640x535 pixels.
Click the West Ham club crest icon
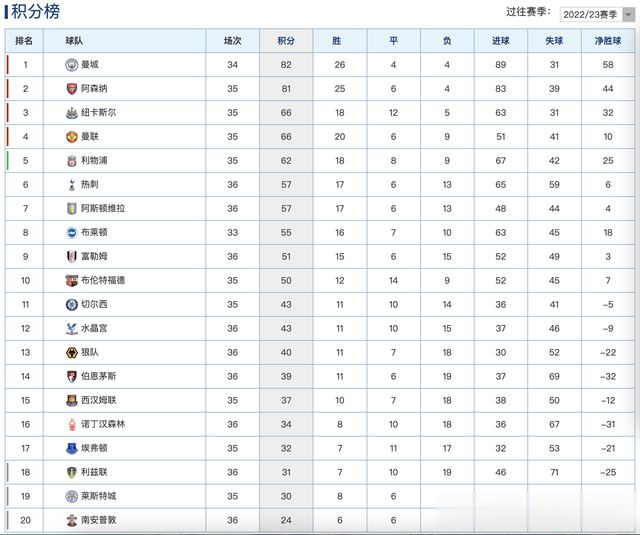pos(71,401)
